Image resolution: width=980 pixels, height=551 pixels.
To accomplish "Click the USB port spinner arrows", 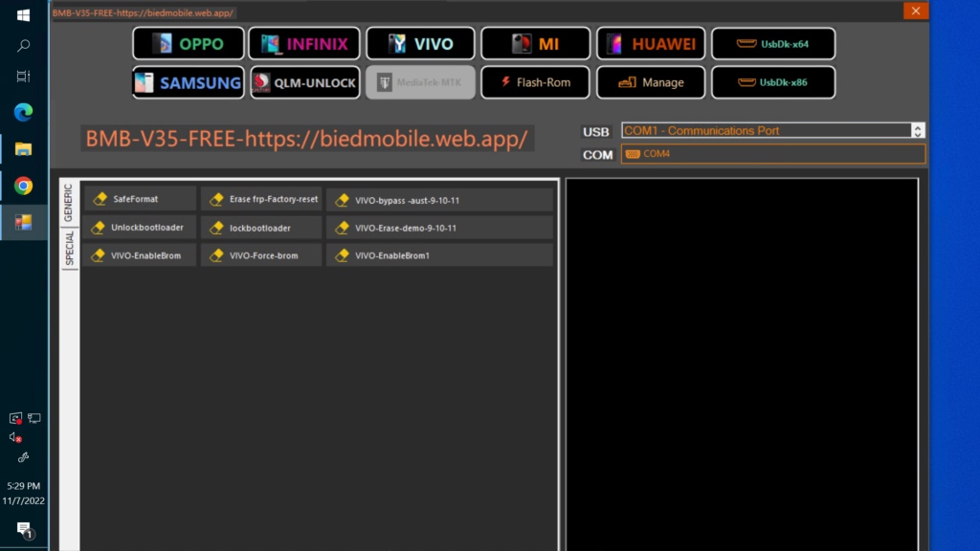I will tap(918, 130).
